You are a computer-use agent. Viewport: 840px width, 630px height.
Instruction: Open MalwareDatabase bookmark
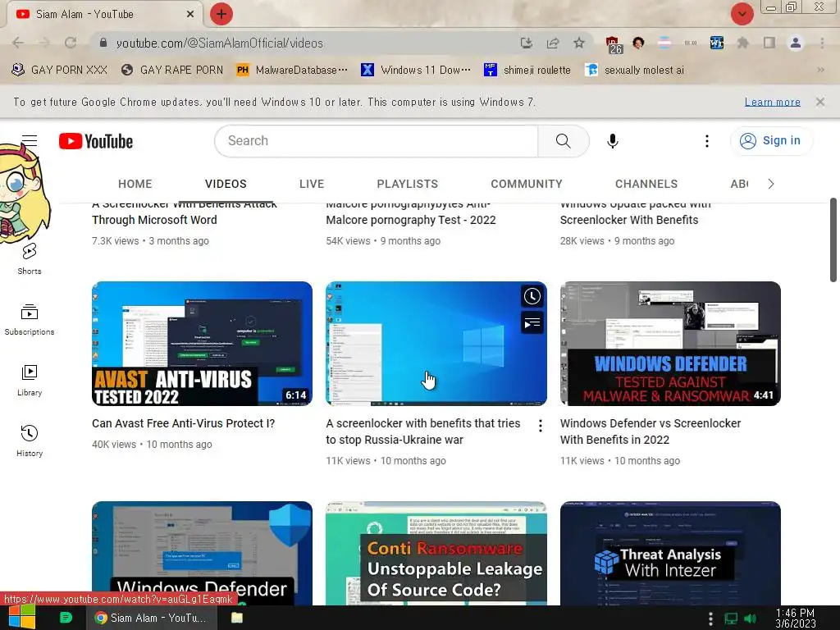tap(292, 70)
